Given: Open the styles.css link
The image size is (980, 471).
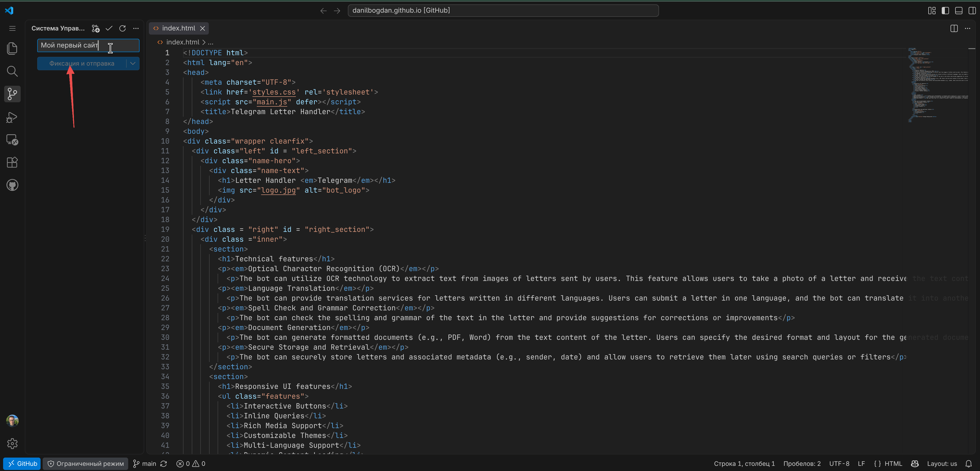Looking at the screenshot, I should pos(274,92).
